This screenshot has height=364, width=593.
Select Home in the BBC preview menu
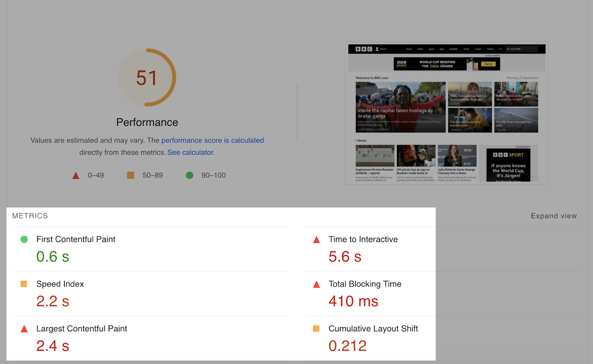click(409, 49)
